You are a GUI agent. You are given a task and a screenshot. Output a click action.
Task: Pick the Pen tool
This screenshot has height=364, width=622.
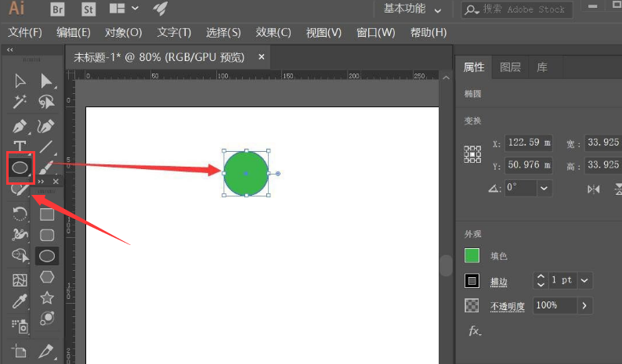click(x=20, y=126)
